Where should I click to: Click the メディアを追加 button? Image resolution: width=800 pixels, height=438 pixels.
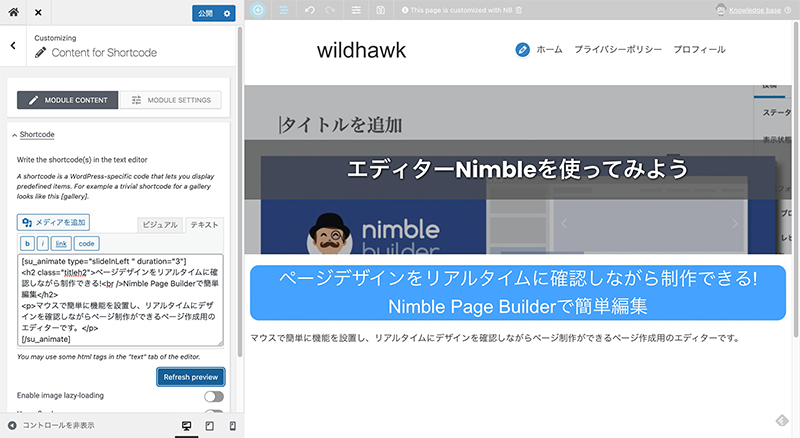(54, 222)
